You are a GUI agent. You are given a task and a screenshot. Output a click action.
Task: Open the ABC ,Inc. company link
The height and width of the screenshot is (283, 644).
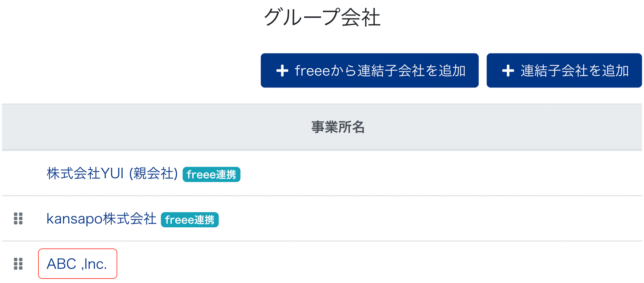(77, 264)
